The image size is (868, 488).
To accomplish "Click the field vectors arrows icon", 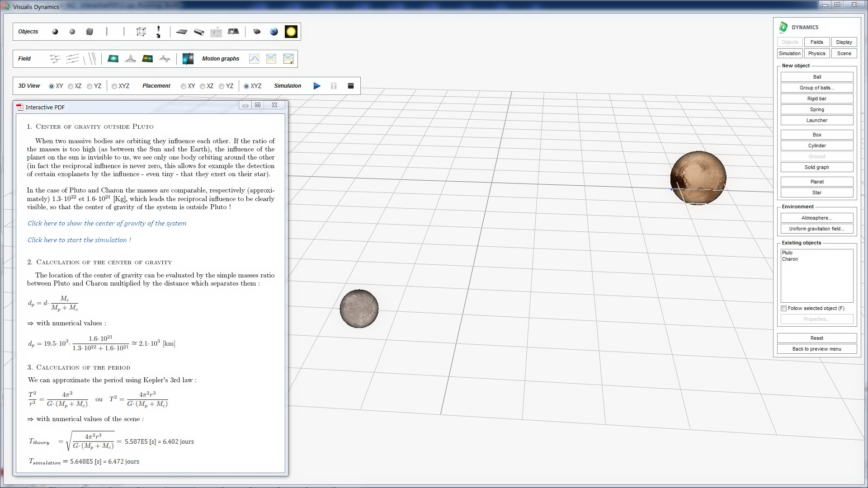I will 55,59.
